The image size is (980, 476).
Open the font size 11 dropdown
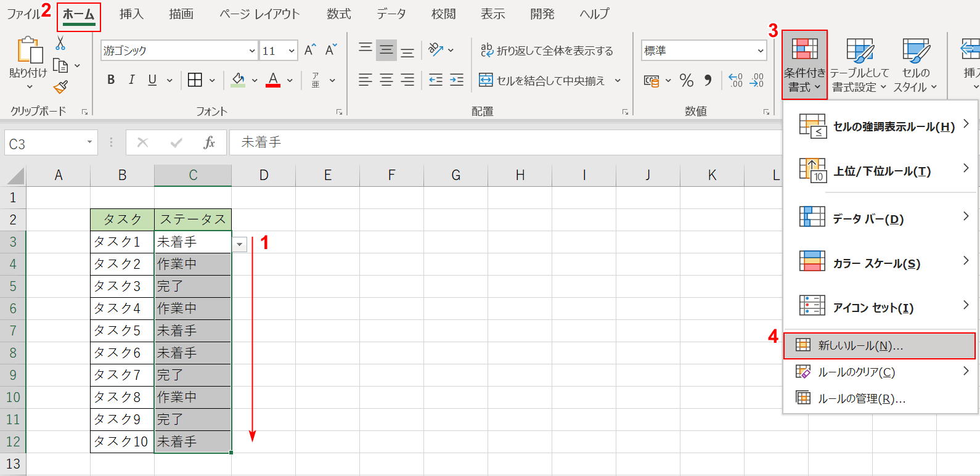click(292, 51)
